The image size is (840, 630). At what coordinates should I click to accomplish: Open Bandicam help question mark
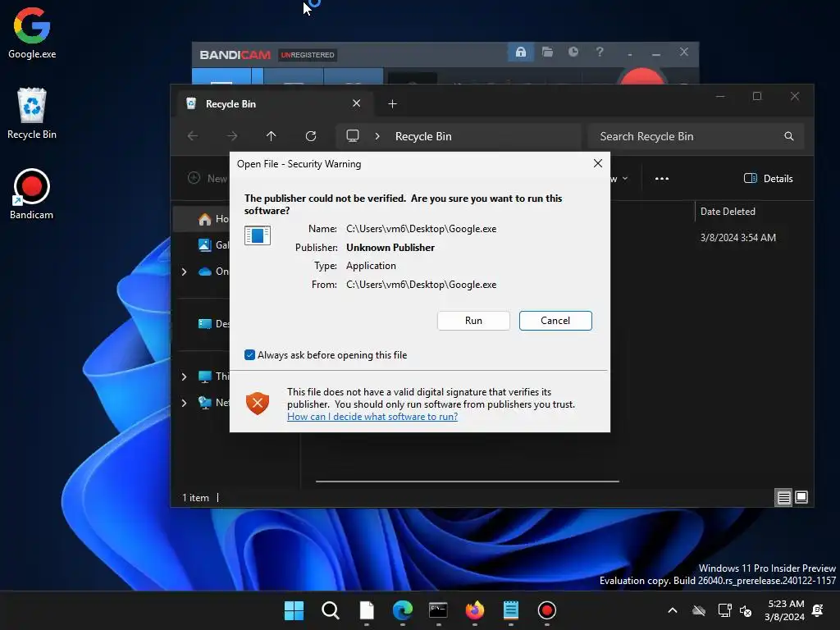tap(600, 52)
